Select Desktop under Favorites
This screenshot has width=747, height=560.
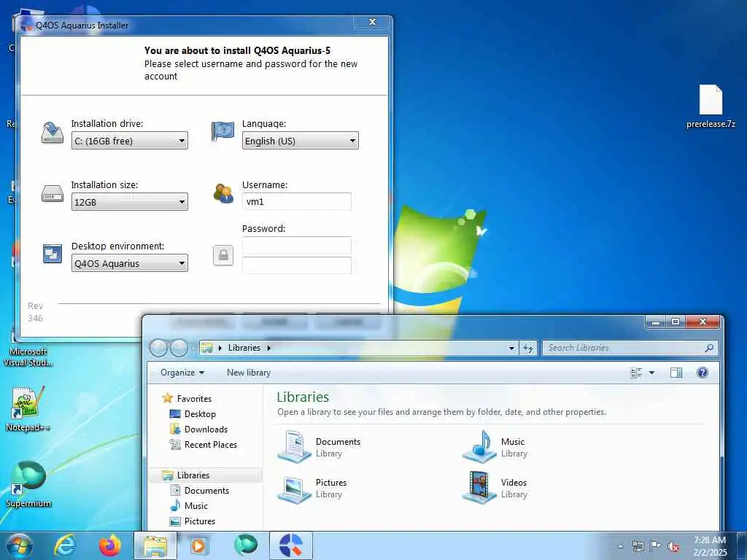200,414
